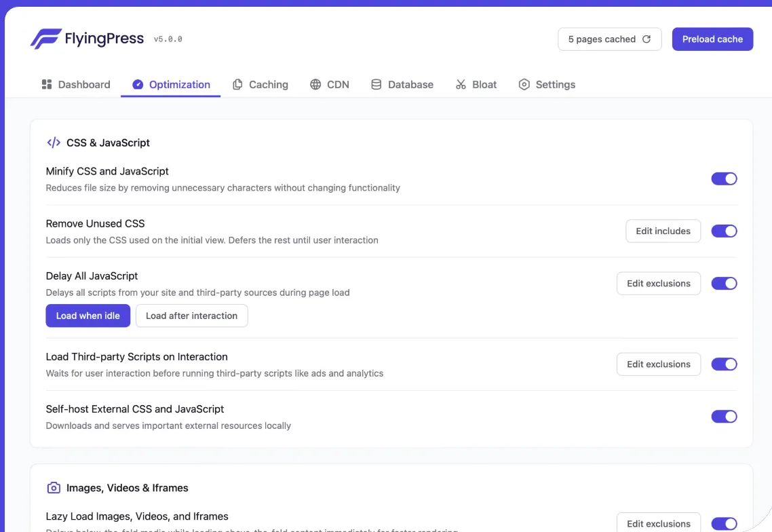772x532 pixels.
Task: Open Edit includes for Remove Unused CSS
Action: 663,231
